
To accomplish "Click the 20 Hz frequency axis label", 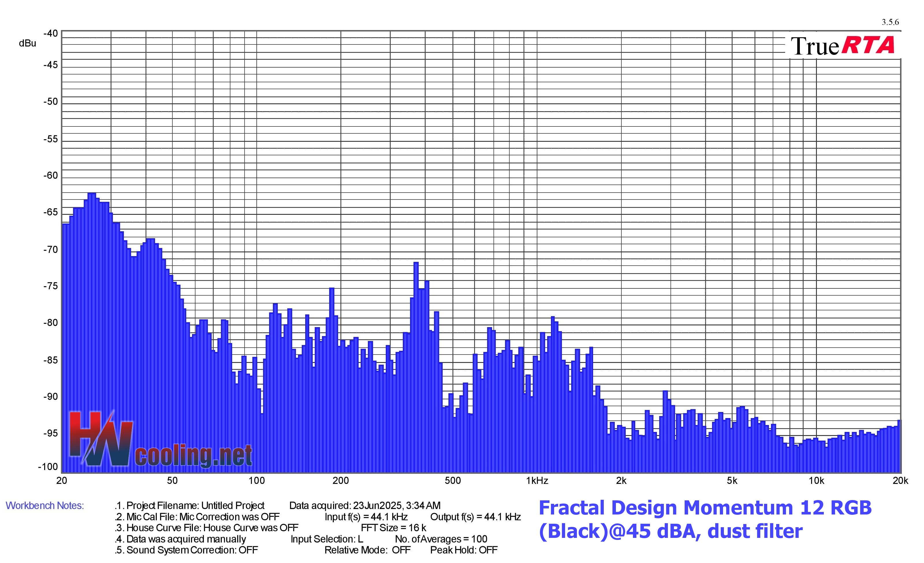I will 62,480.
